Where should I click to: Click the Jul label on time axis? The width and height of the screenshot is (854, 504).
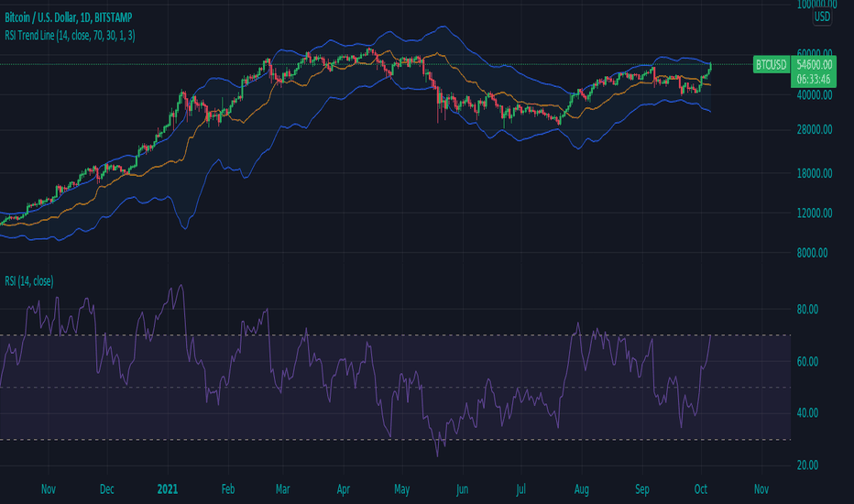coord(520,489)
